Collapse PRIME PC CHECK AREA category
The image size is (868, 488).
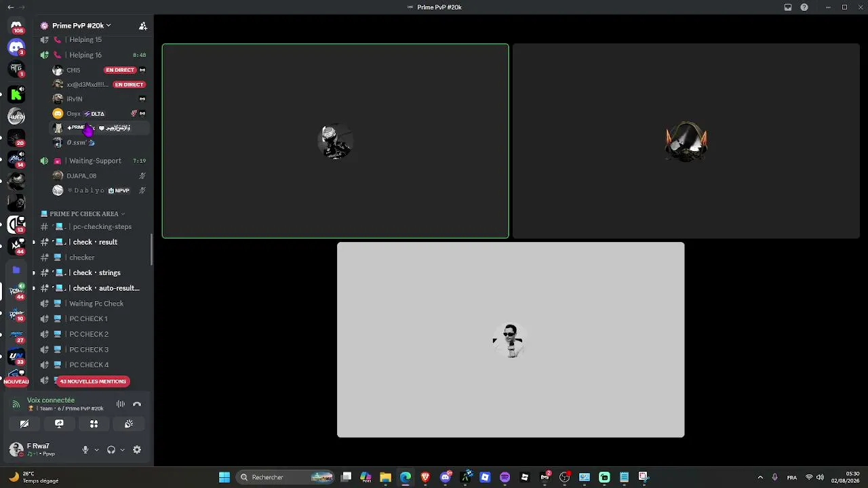[83, 213]
